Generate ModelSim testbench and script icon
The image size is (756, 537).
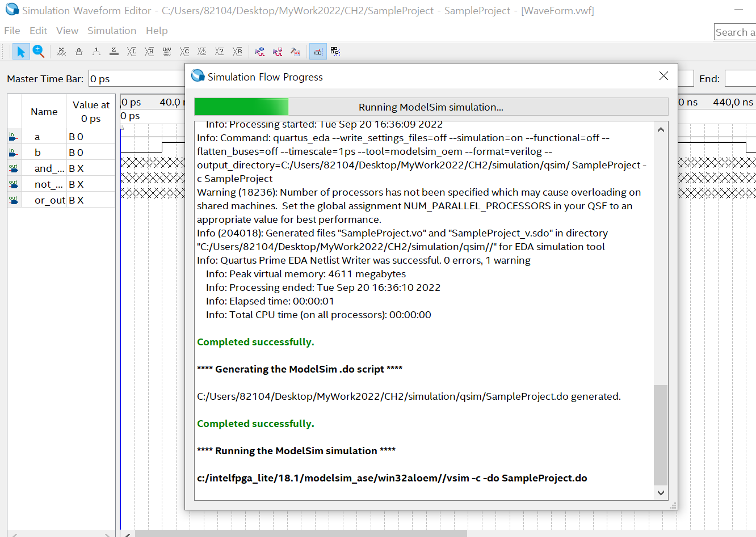tap(295, 52)
